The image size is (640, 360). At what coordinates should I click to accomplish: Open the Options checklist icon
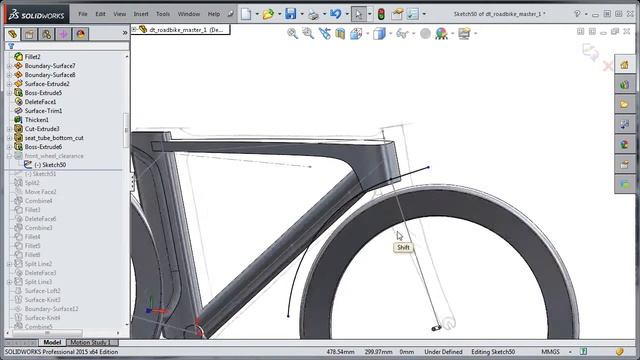coord(413,14)
